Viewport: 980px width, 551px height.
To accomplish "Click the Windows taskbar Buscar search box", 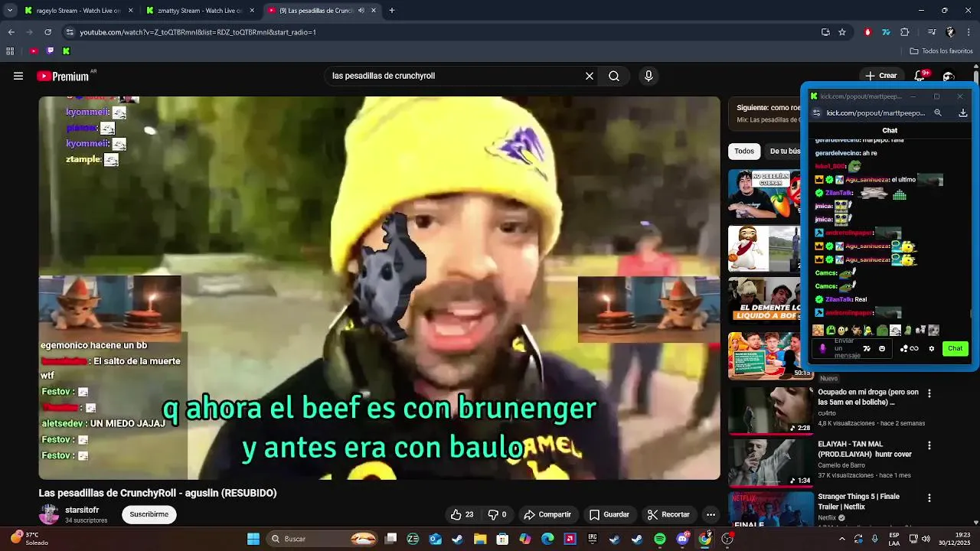I will 323,539.
